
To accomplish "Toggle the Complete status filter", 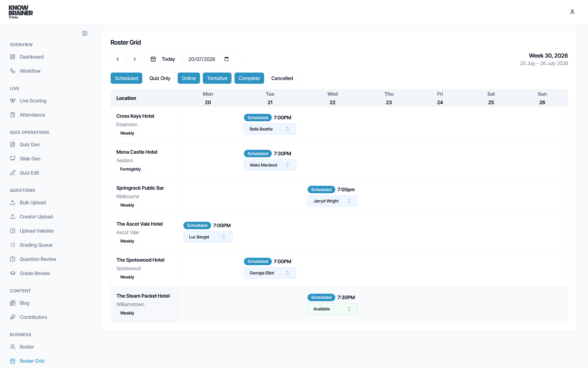I will click(x=249, y=78).
